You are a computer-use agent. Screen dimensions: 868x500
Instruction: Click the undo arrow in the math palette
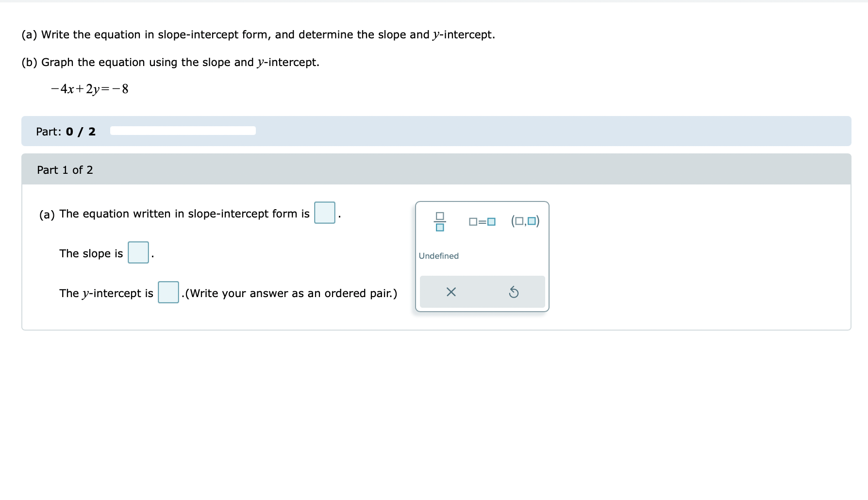pyautogui.click(x=514, y=292)
